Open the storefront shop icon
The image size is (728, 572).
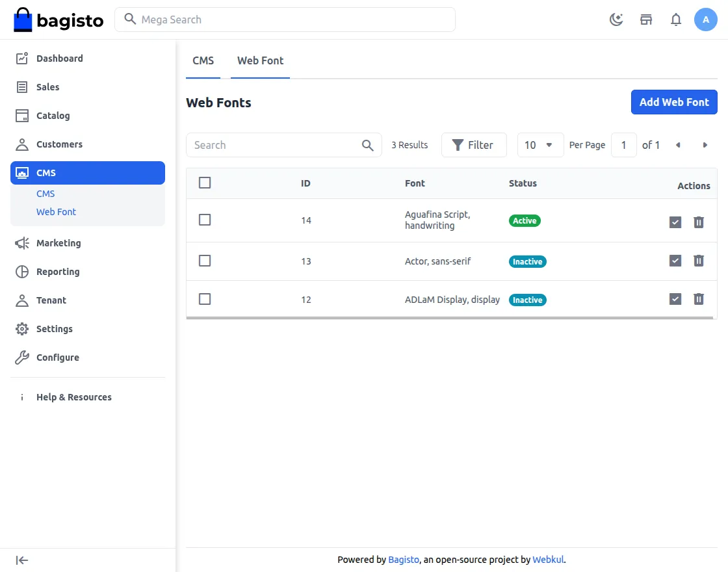coord(646,19)
